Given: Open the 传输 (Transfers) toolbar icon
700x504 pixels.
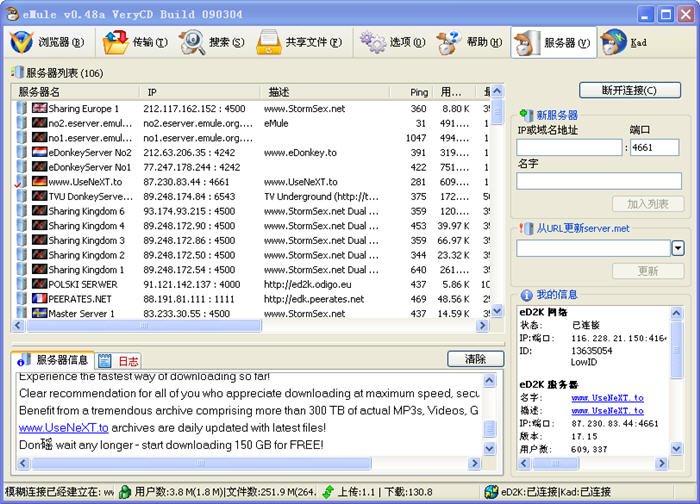Looking at the screenshot, I should pyautogui.click(x=116, y=42).
